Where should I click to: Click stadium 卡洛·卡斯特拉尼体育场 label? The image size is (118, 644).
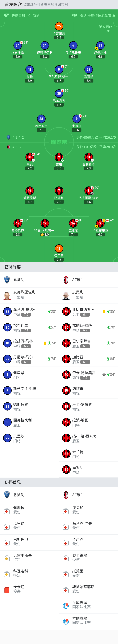[97, 16]
